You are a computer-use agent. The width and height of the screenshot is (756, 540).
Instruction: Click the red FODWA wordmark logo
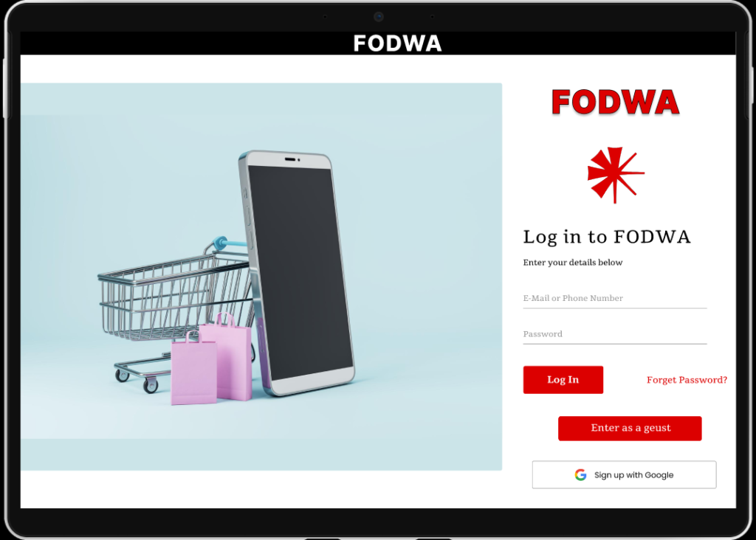click(x=615, y=102)
